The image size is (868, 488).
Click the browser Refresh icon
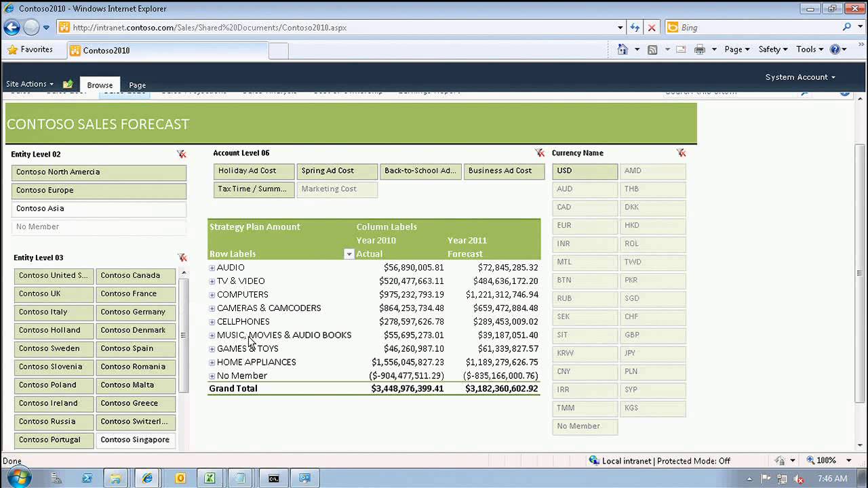pos(635,28)
